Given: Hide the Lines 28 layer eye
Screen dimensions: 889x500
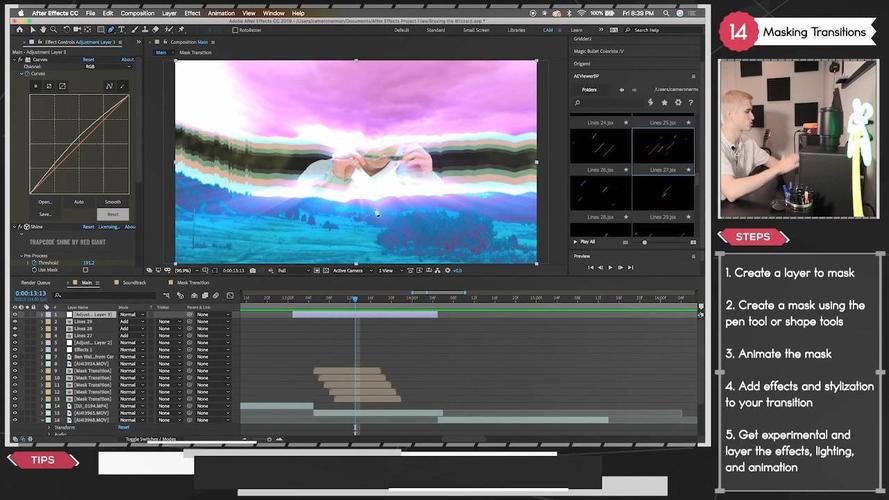Looking at the screenshot, I should 15,328.
